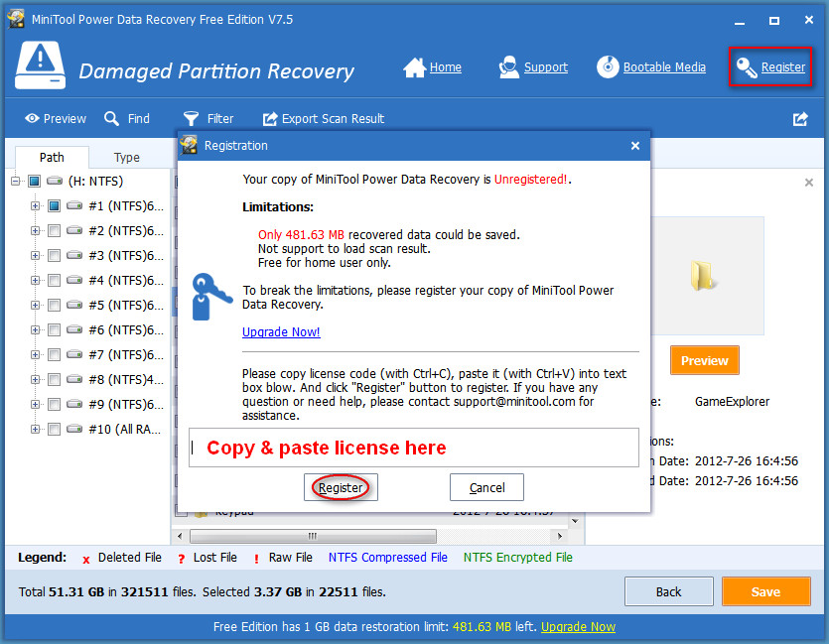
Task: Open the Register link in header
Action: point(783,67)
